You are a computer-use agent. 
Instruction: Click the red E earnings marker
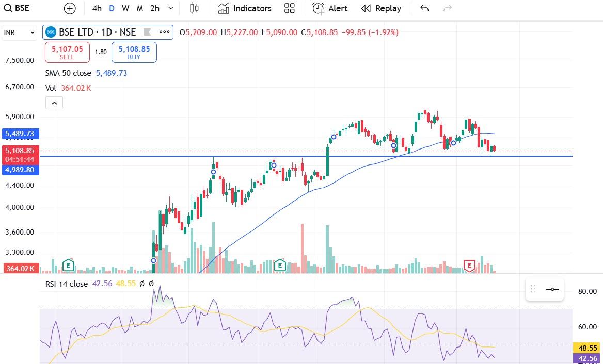pyautogui.click(x=470, y=266)
